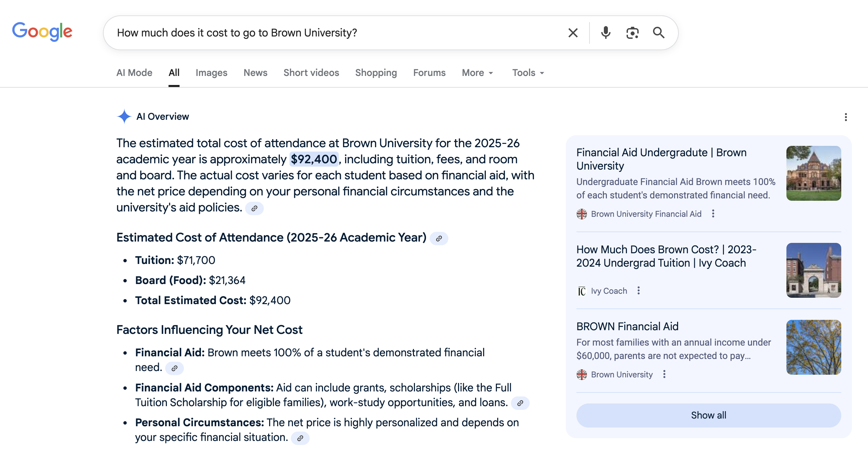This screenshot has height=457, width=868.
Task: Click 'Tuition: $71,700' bullet text
Action: pos(175,260)
